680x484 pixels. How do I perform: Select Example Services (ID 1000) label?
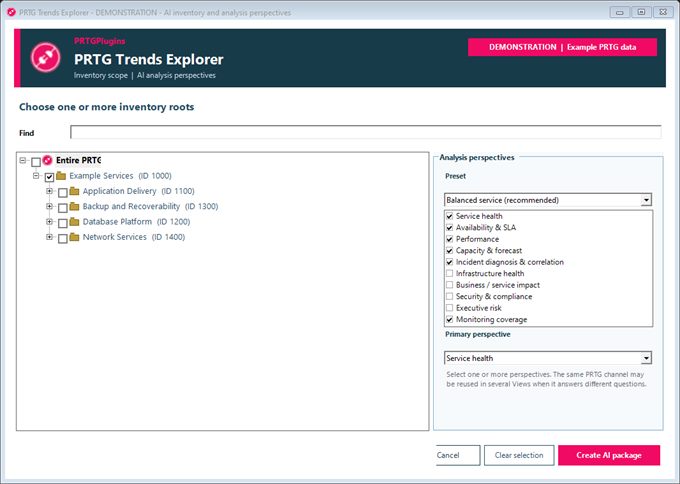(x=120, y=176)
